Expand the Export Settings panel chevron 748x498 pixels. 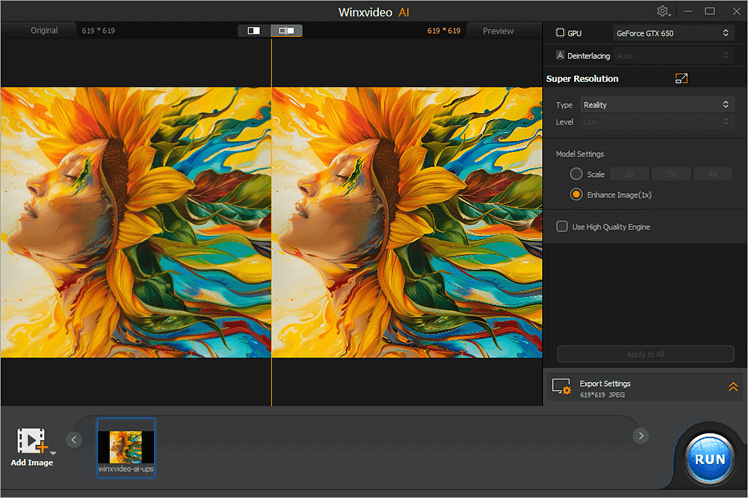(x=732, y=387)
